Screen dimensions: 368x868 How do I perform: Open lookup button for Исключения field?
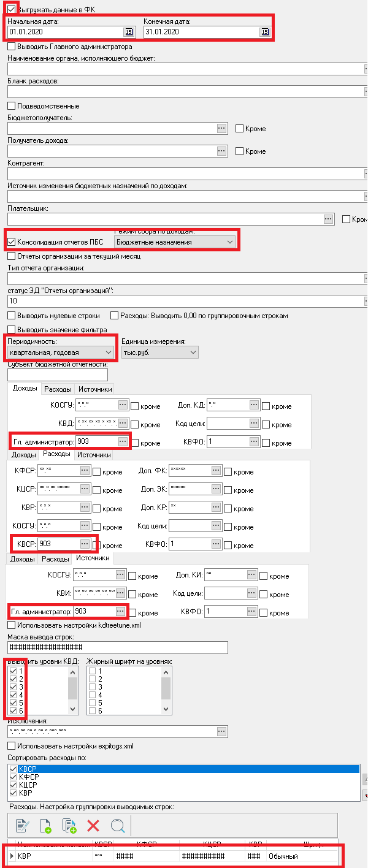[x=222, y=731]
